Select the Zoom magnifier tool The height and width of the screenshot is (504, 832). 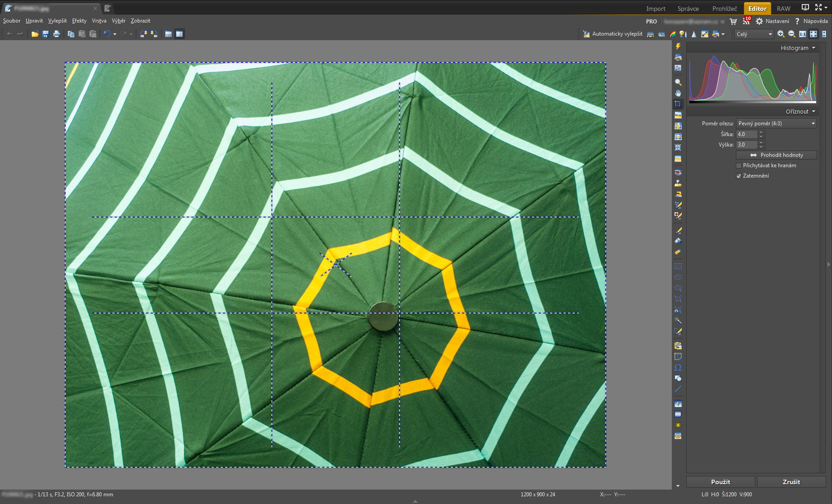click(x=678, y=82)
